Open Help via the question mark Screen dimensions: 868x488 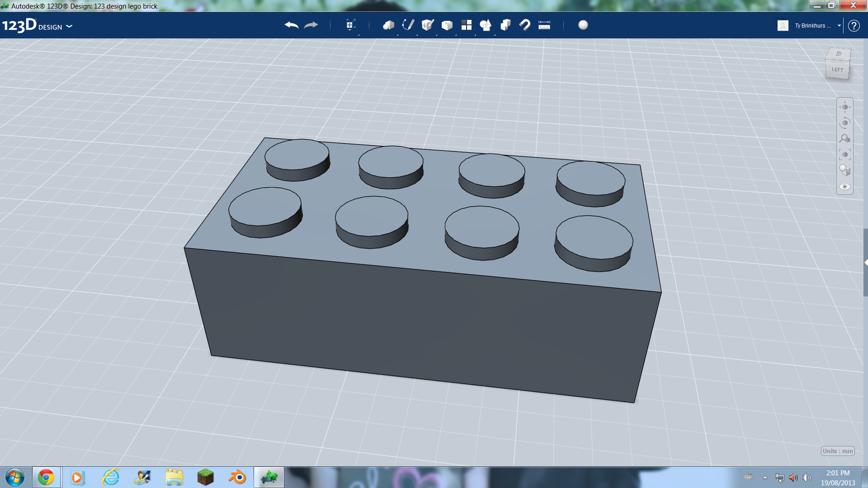pyautogui.click(x=854, y=25)
